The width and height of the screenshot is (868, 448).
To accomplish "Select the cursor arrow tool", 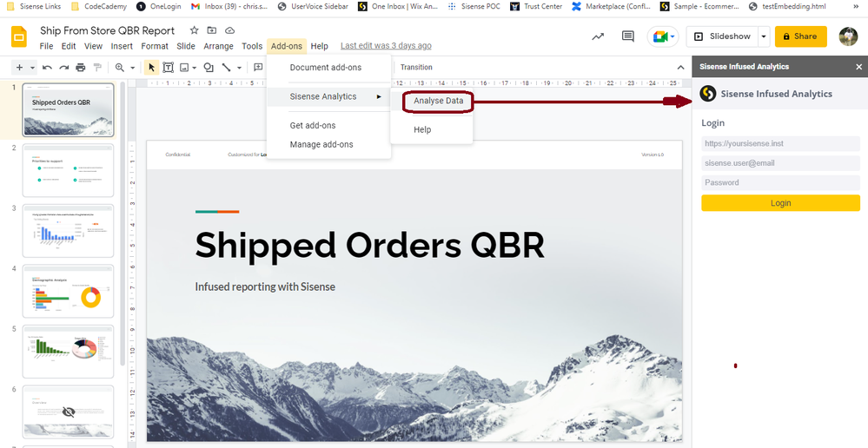I will [x=151, y=67].
